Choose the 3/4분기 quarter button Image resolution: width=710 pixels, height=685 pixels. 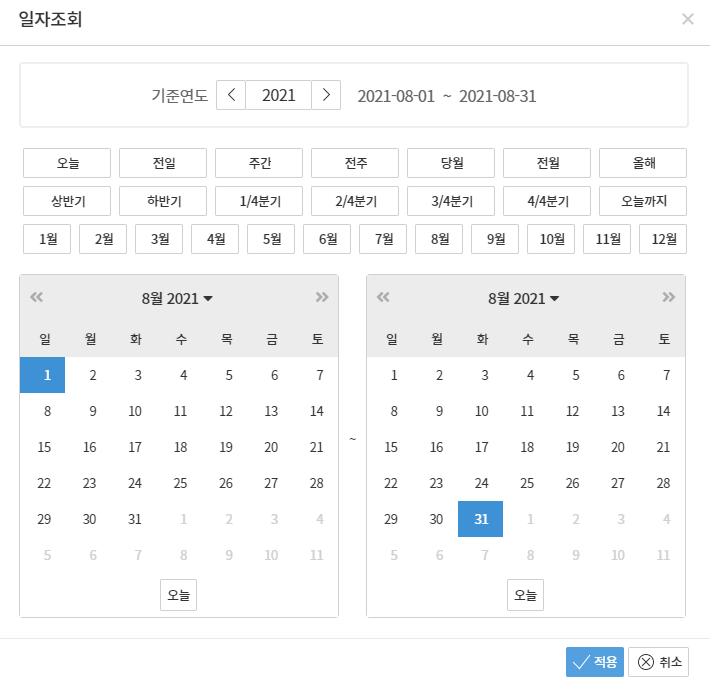[451, 201]
